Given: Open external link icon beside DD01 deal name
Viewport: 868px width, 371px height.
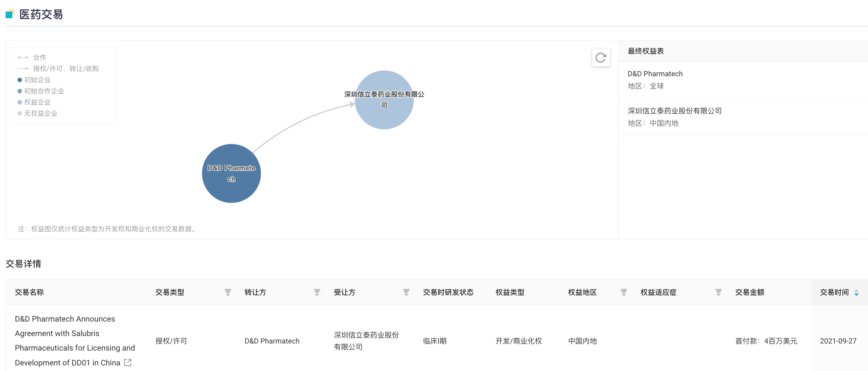Looking at the screenshot, I should click(128, 362).
